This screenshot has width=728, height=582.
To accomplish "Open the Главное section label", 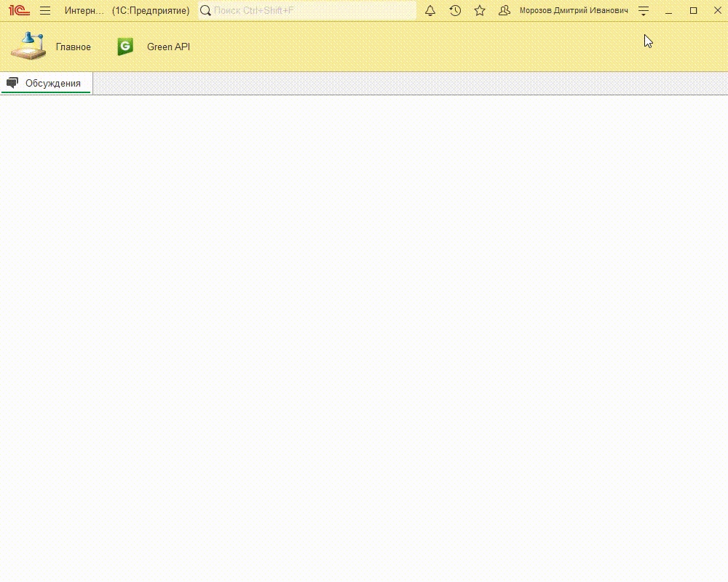I will 74,47.
